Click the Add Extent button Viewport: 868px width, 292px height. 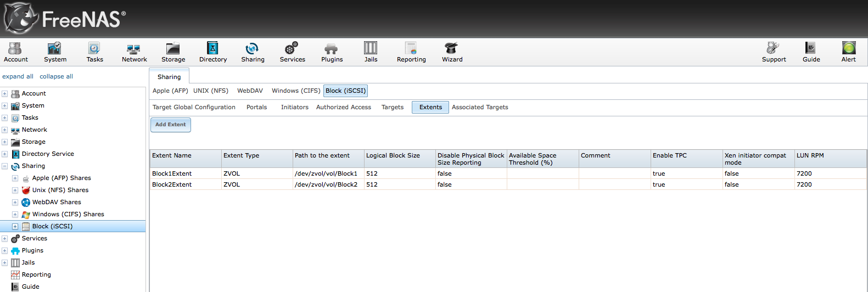[171, 125]
